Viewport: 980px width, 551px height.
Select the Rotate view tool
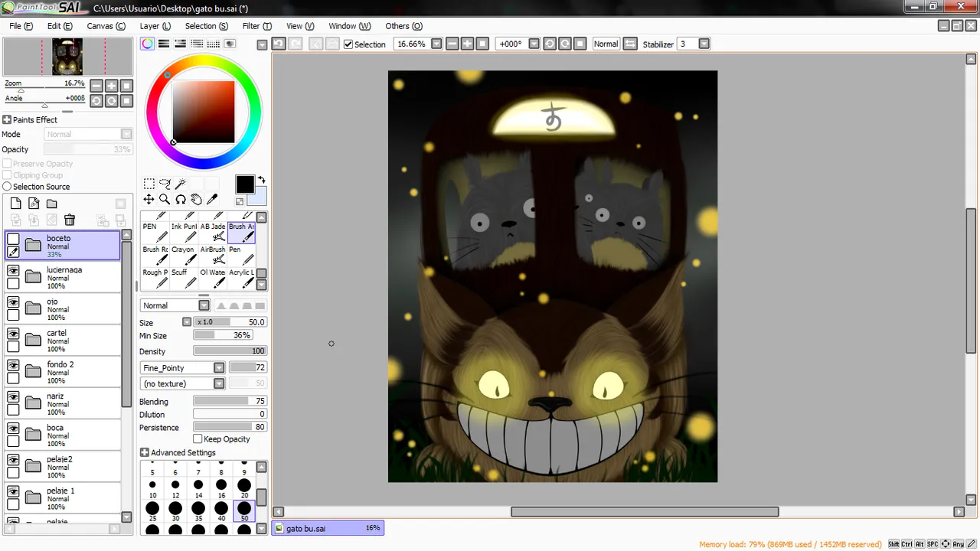coord(181,199)
